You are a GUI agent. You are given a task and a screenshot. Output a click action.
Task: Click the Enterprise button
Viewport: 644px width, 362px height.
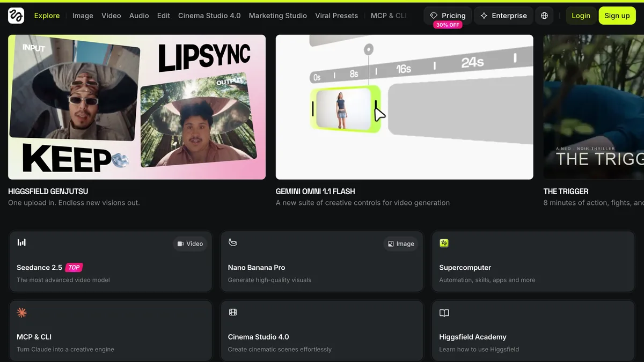click(x=503, y=16)
